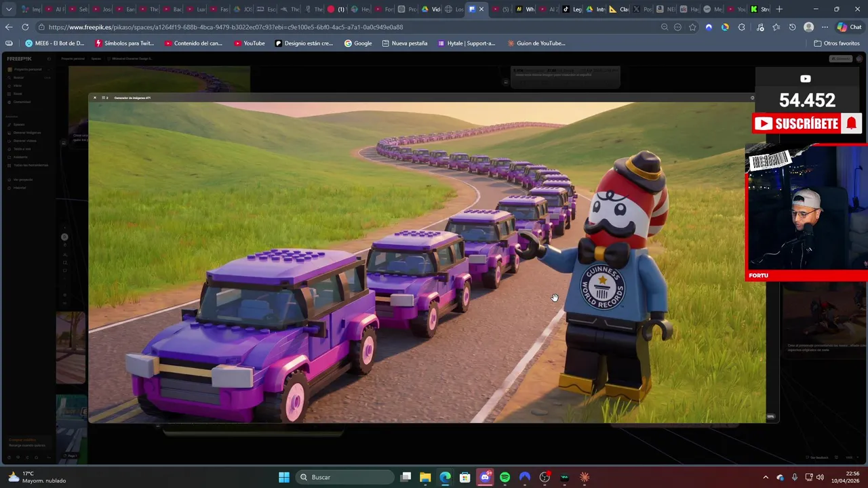Open Spaces in Freepik sidebar

pos(19,125)
